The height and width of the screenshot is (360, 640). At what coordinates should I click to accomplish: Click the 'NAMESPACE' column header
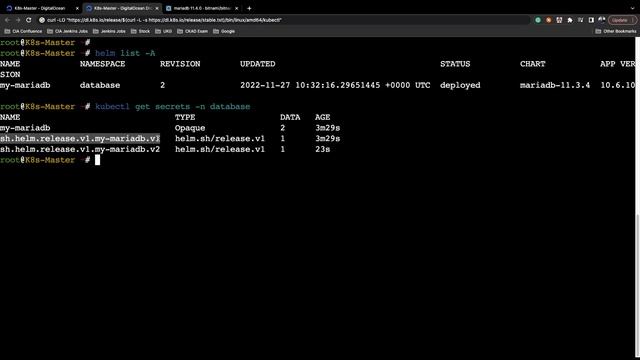[x=102, y=64]
